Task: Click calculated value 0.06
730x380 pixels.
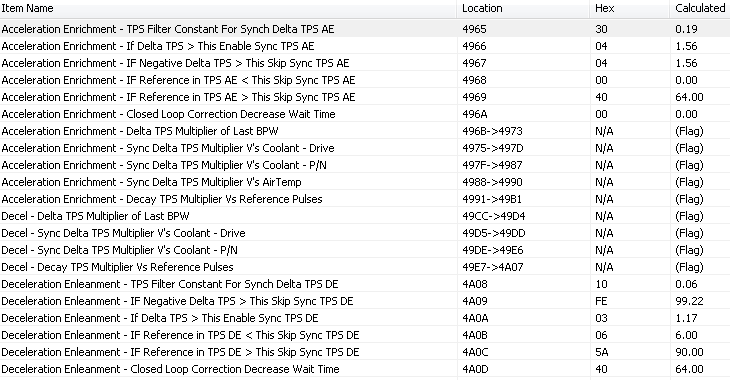Action: point(686,284)
